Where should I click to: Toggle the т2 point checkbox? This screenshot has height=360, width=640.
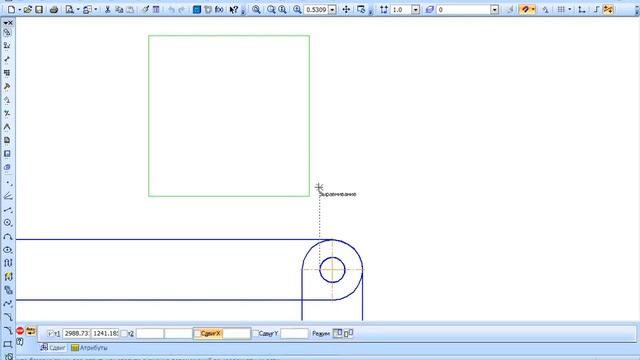coord(124,333)
